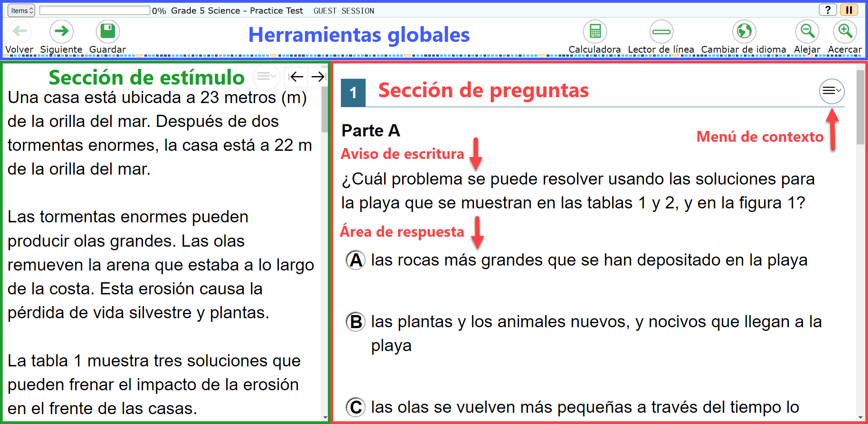This screenshot has width=868, height=424.
Task: Open the Calculadora tool
Action: 595,32
